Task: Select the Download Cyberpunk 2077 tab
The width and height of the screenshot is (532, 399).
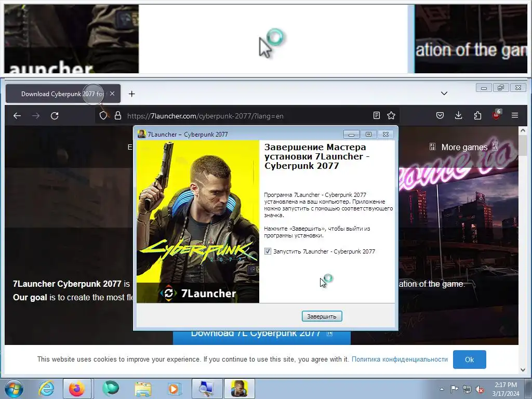Action: tap(63, 94)
